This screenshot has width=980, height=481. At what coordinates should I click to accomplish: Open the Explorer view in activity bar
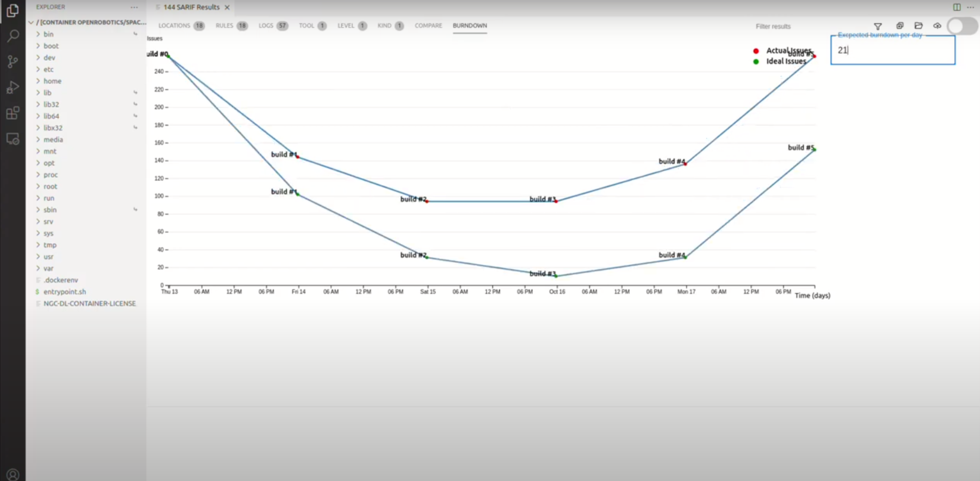click(x=12, y=11)
